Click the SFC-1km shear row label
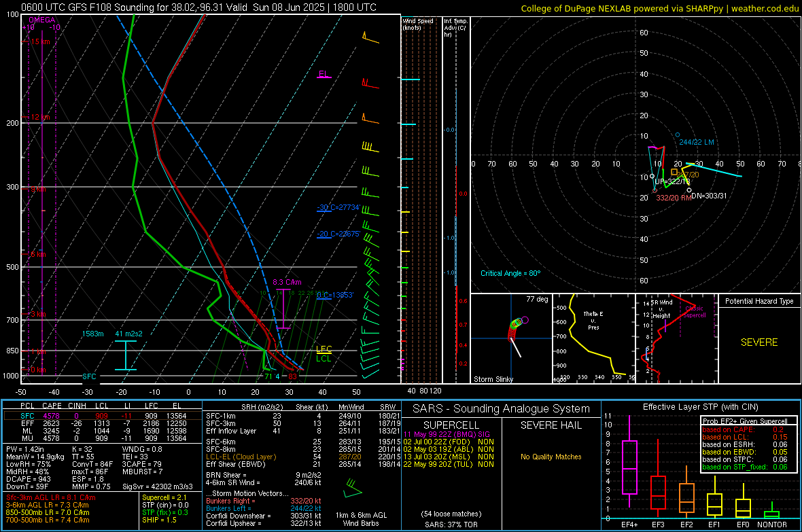The width and height of the screenshot is (802, 532). coord(220,416)
